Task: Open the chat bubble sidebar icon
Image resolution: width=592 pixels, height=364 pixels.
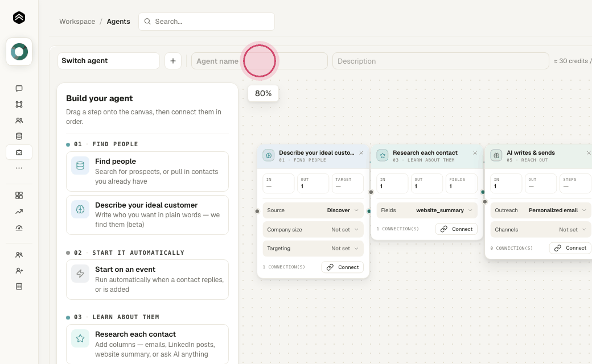Action: click(19, 88)
